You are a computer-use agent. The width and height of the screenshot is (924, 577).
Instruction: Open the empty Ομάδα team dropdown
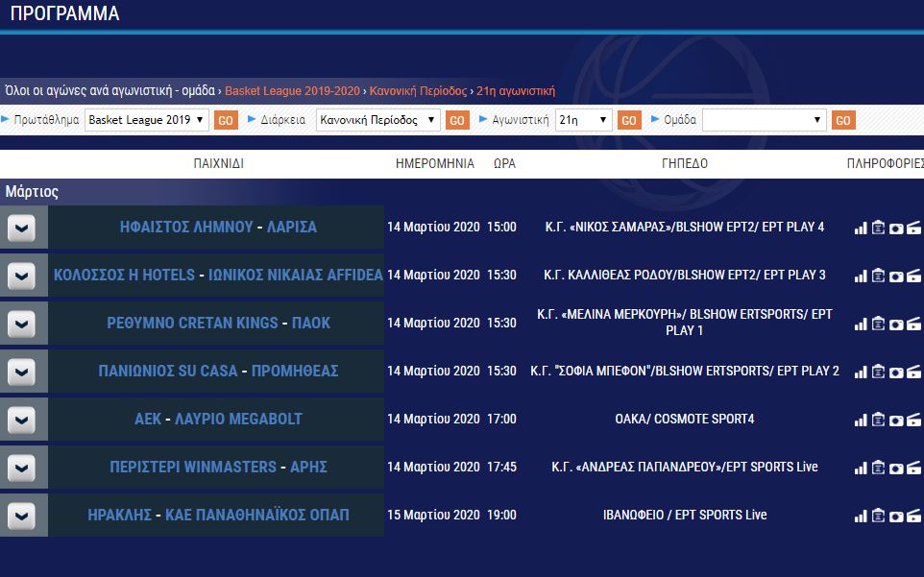(x=764, y=120)
